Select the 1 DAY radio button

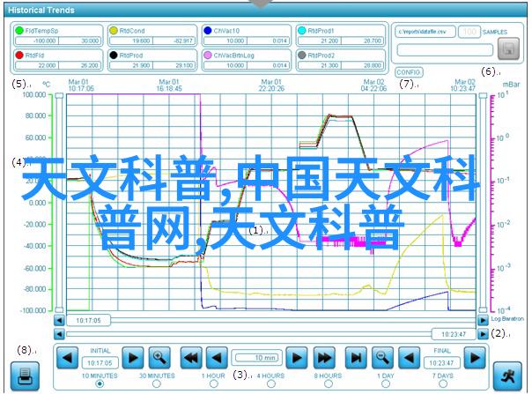386,383
